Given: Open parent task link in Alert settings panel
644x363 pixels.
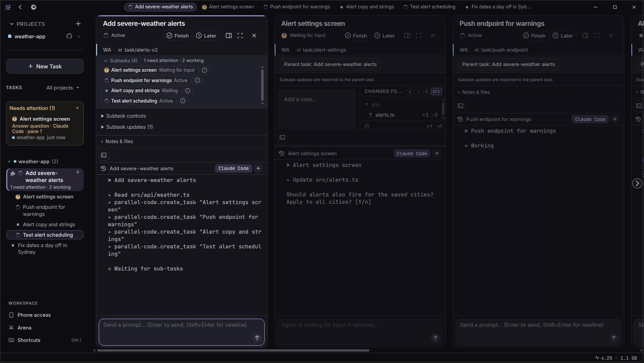Looking at the screenshot, I should click(330, 64).
